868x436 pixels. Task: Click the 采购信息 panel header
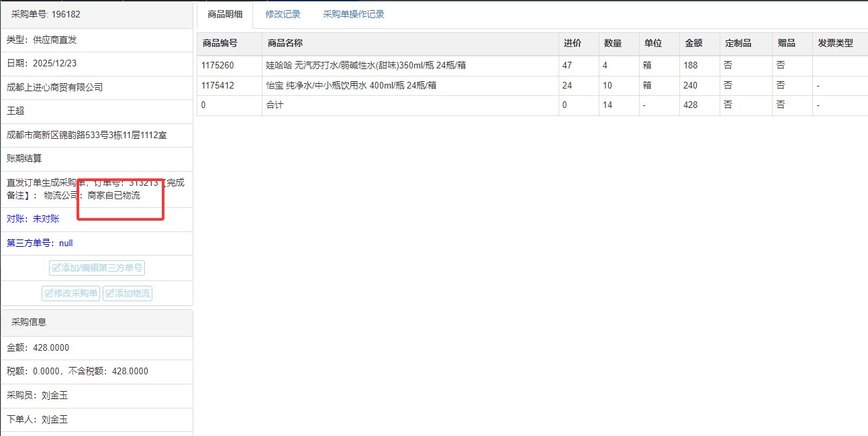coord(29,322)
